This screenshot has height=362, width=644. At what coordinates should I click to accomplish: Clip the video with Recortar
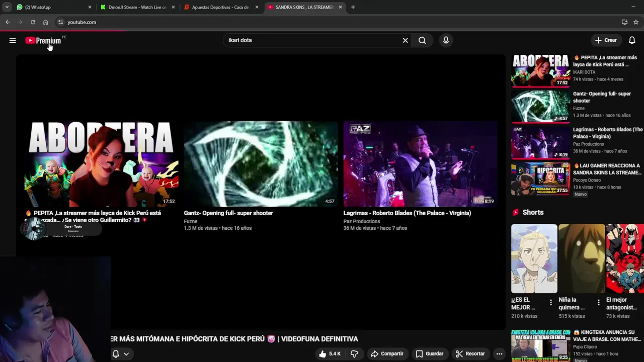pyautogui.click(x=470, y=354)
